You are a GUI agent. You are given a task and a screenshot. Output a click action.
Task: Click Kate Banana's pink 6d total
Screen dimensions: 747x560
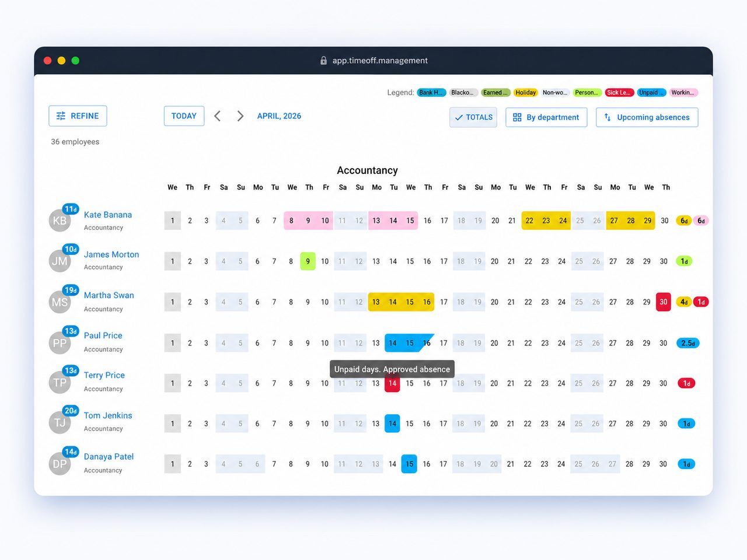click(x=701, y=220)
